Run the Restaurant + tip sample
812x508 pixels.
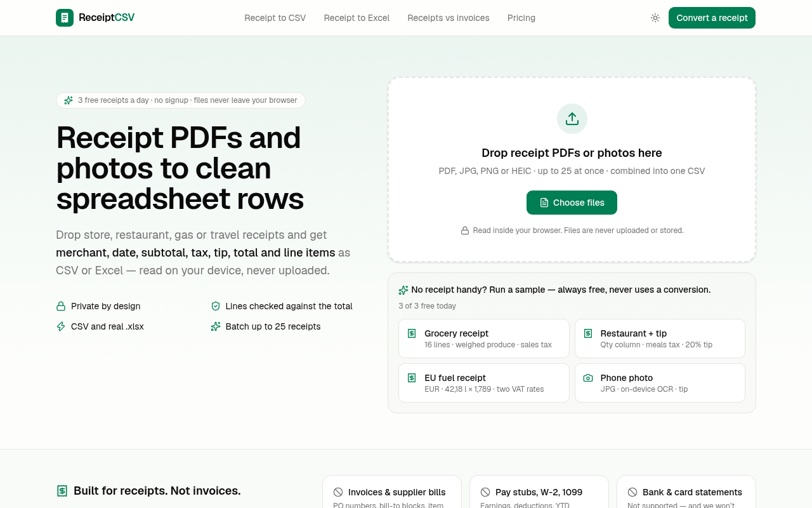(x=660, y=338)
